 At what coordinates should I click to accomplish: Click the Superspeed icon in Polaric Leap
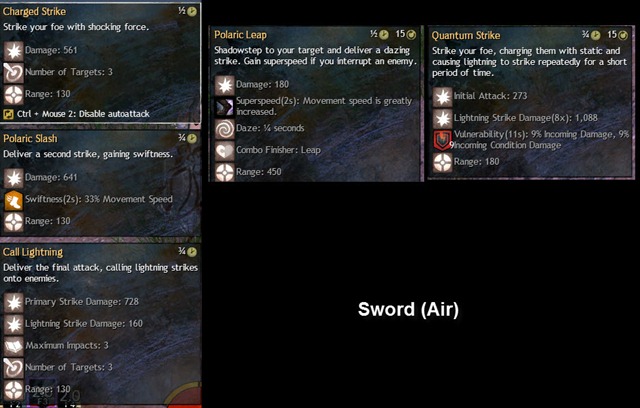[224, 107]
